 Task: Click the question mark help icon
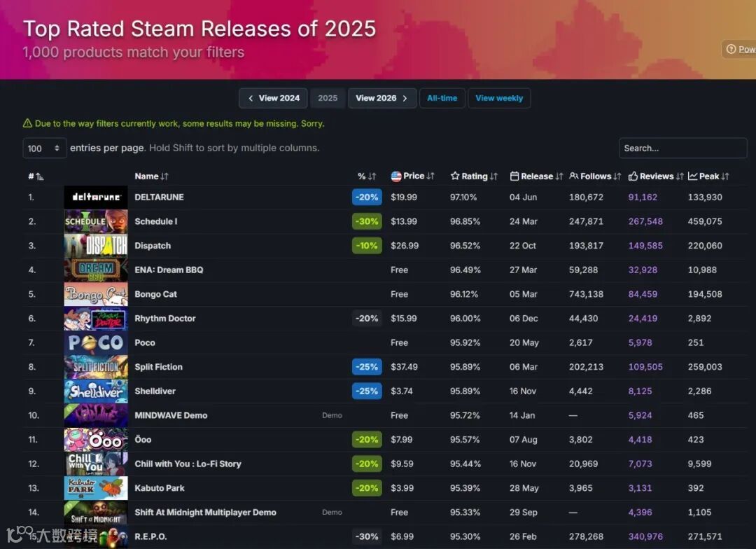(731, 49)
